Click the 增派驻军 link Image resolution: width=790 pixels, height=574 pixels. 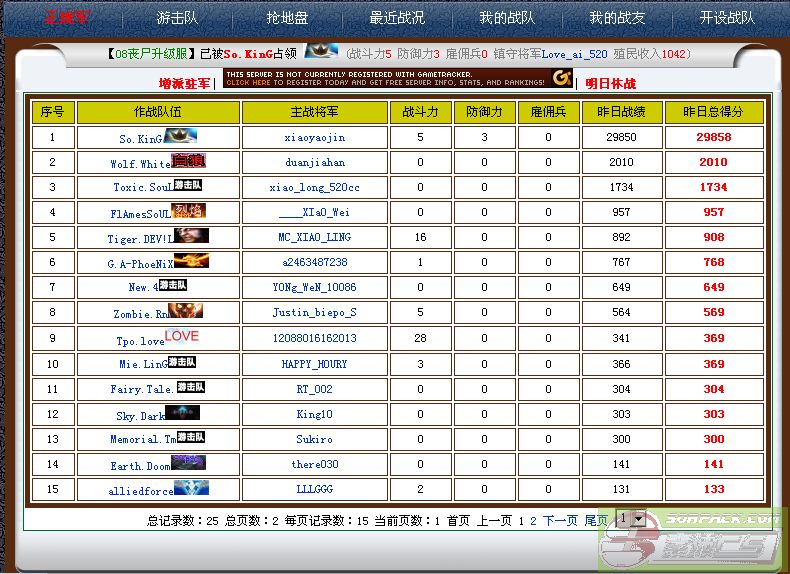(x=185, y=84)
